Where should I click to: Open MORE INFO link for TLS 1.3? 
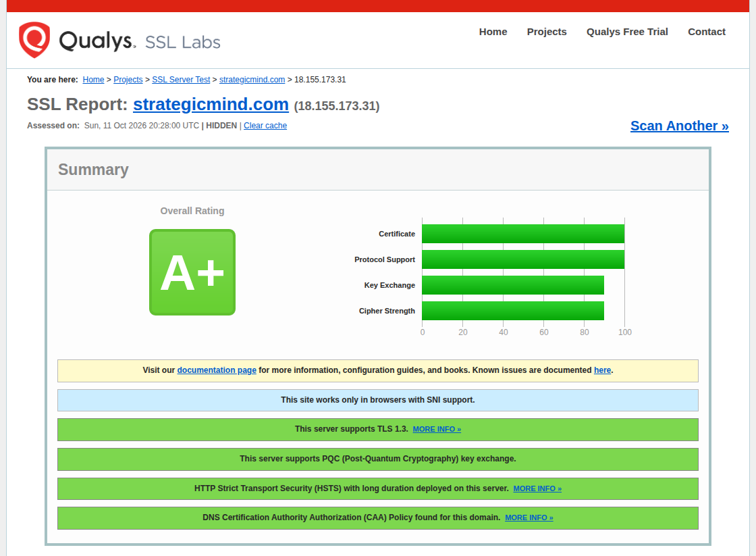437,429
